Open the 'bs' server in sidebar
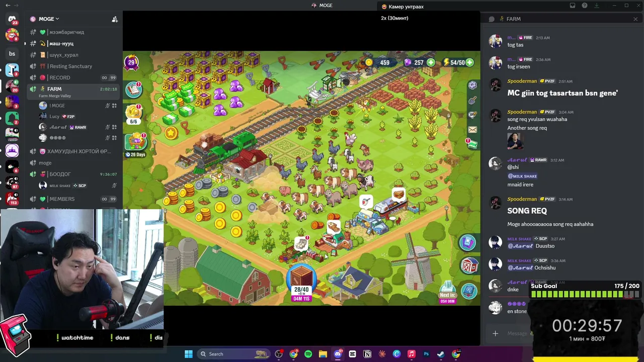The image size is (644, 362). tap(12, 54)
